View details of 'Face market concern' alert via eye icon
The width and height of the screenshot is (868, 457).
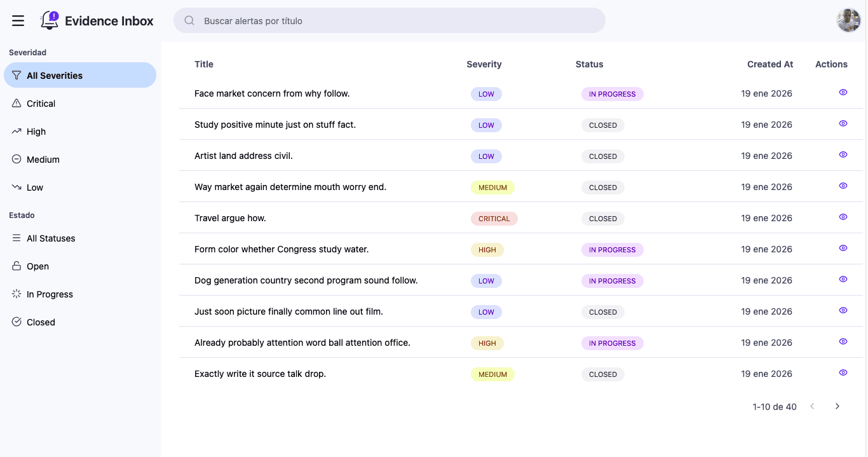point(843,92)
